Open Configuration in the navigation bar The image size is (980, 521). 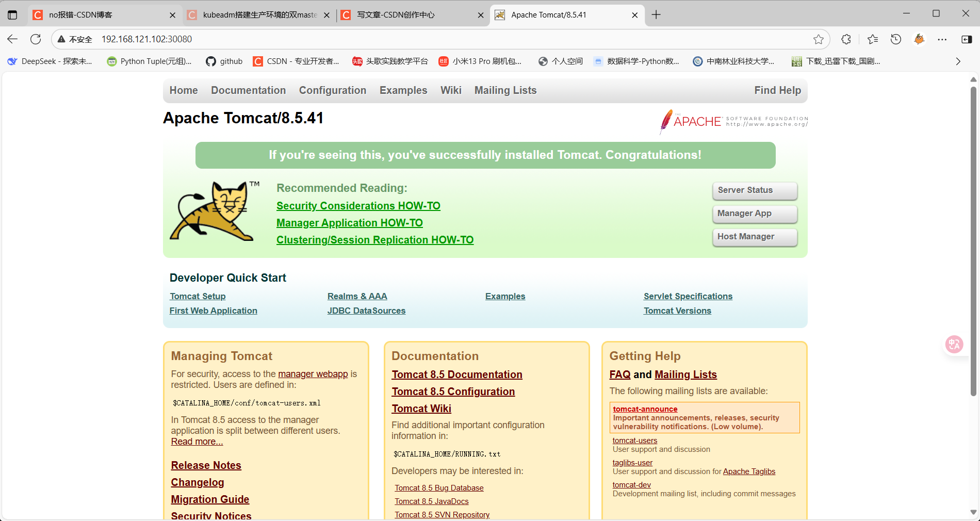(333, 90)
